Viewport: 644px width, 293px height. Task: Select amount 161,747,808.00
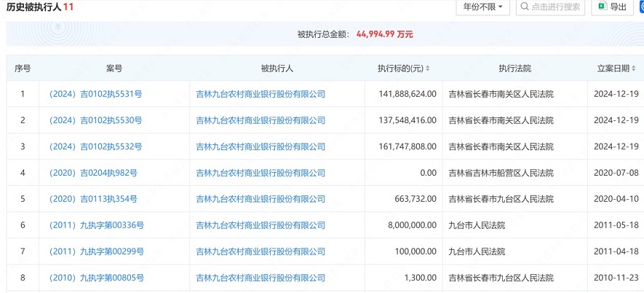pyautogui.click(x=408, y=146)
